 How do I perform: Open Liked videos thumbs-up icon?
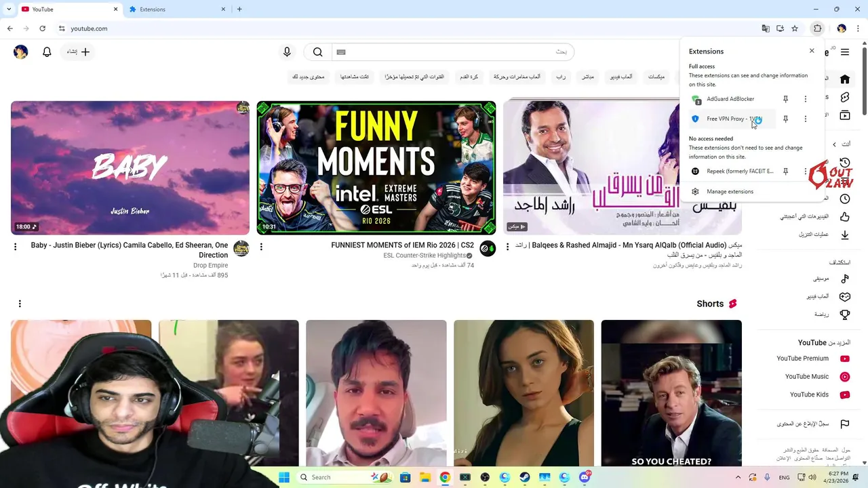click(845, 217)
